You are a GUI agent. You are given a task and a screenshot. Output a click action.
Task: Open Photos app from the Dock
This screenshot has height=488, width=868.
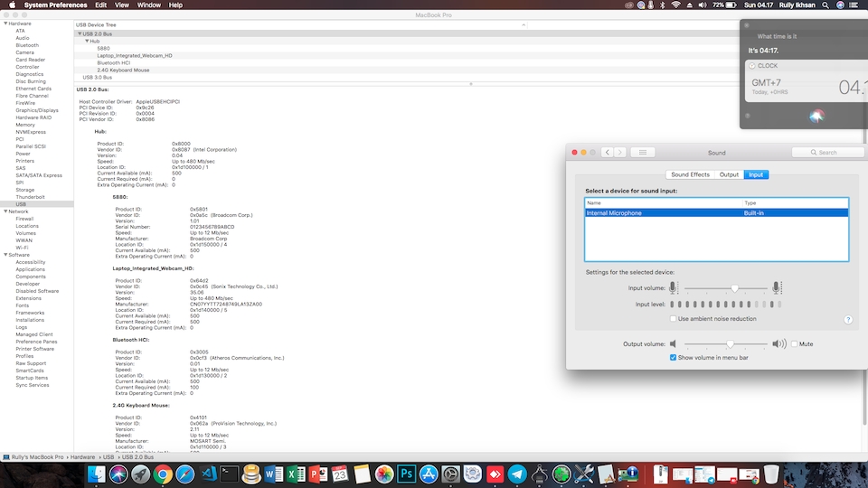click(384, 474)
